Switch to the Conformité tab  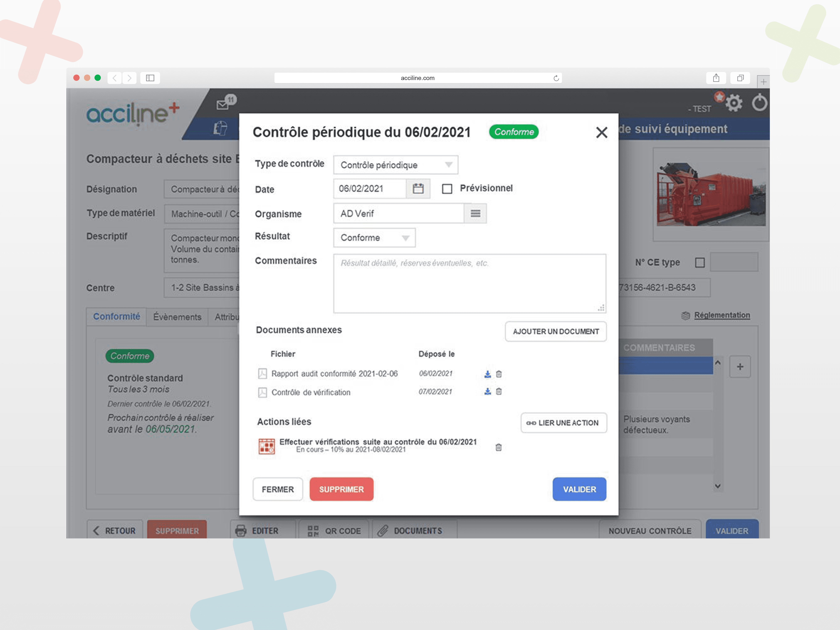(x=117, y=317)
